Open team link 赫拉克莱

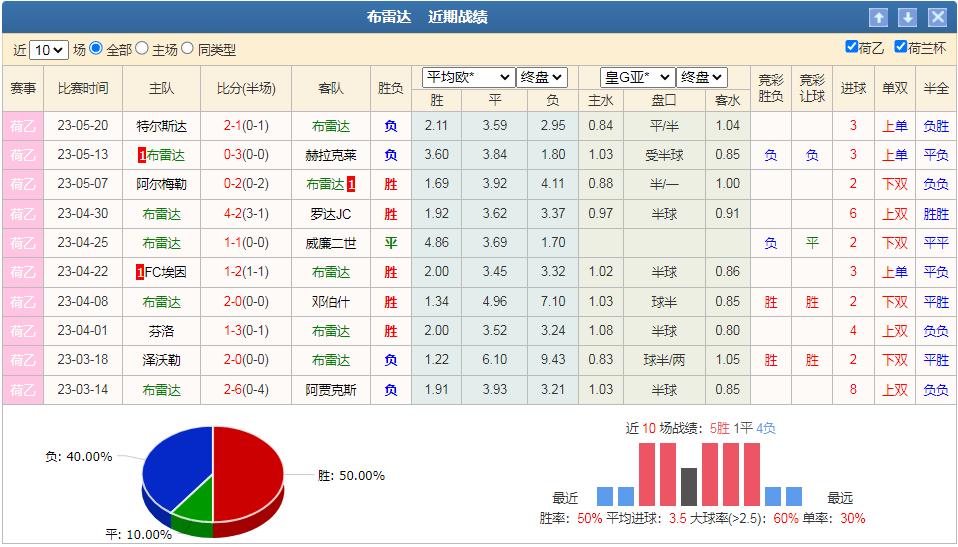tap(331, 156)
